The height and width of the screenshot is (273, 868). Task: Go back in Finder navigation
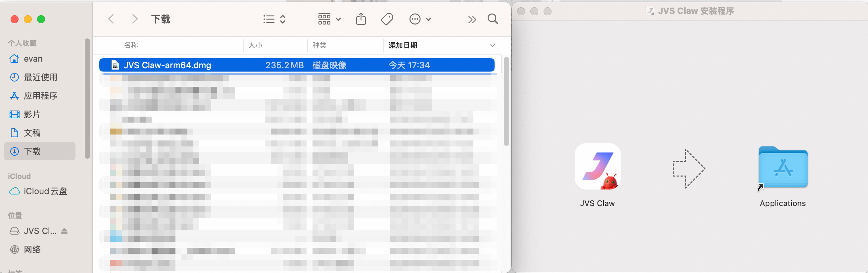pos(111,19)
